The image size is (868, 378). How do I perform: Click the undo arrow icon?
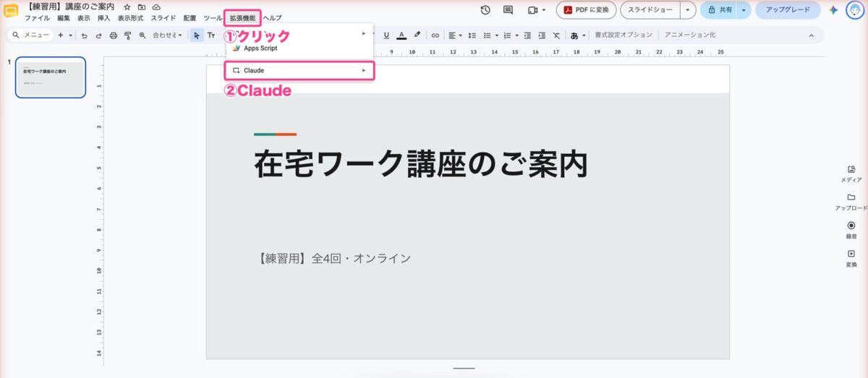(x=85, y=35)
